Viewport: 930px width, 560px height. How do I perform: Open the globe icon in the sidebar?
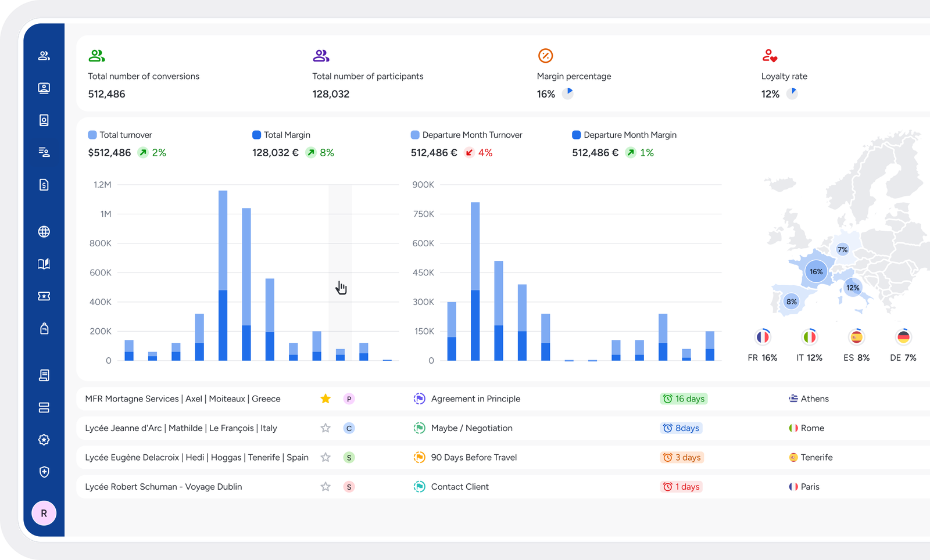[44, 232]
